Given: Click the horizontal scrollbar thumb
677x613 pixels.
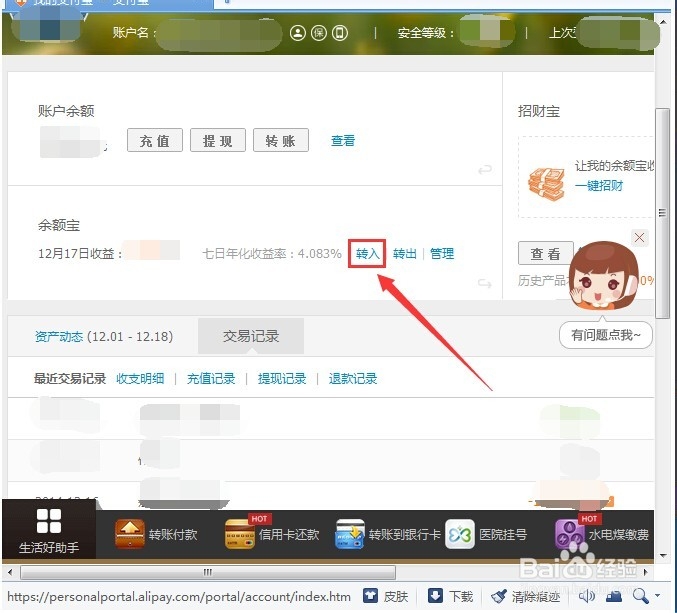Looking at the screenshot, I should (208, 572).
